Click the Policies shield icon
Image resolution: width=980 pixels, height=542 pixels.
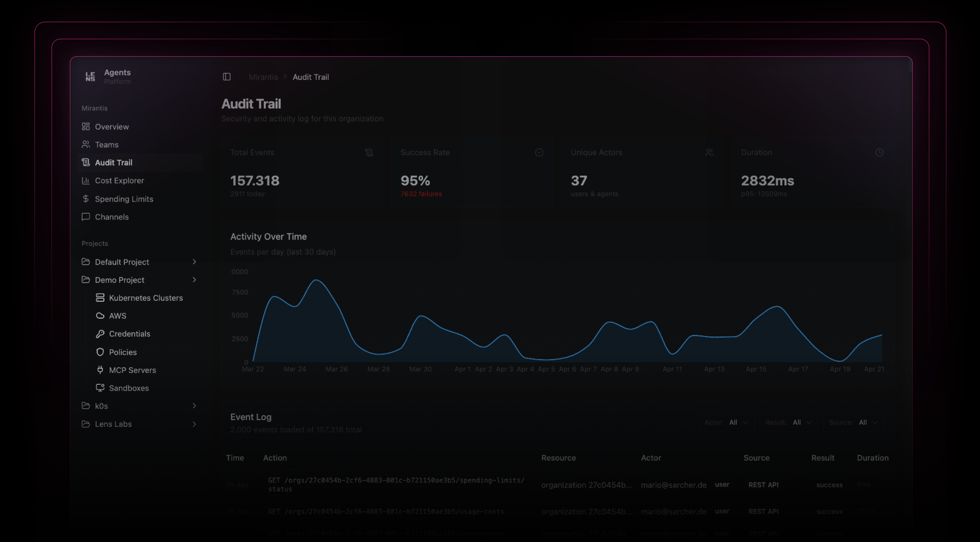[x=100, y=352]
